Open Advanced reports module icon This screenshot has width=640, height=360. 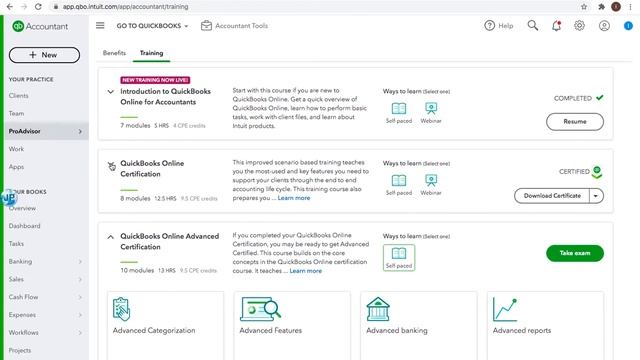pyautogui.click(x=505, y=309)
